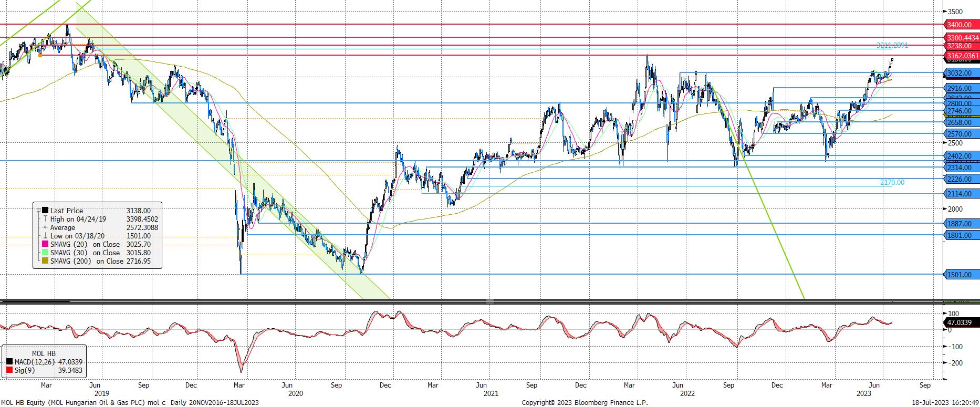The image size is (980, 407).
Task: Click the 2023 year label on axis
Action: coord(864,393)
